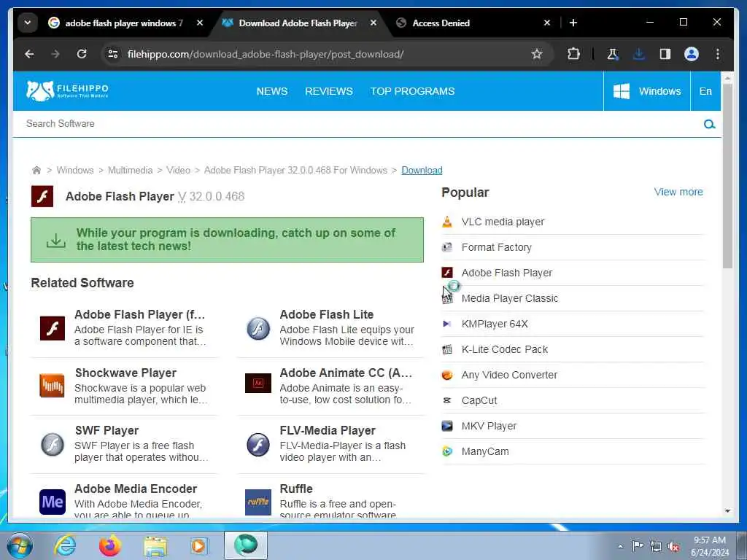Click the 'Download' breadcrumb link
The width and height of the screenshot is (747, 560).
(x=422, y=170)
